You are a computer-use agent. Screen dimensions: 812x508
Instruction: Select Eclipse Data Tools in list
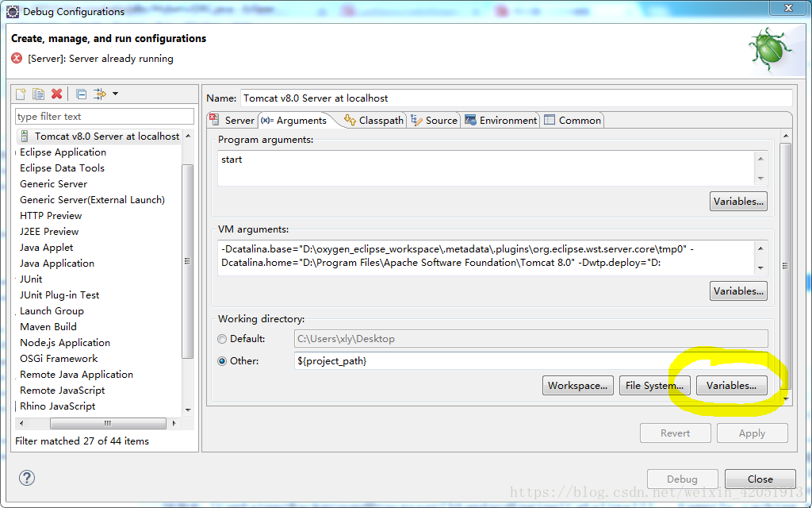coord(62,168)
